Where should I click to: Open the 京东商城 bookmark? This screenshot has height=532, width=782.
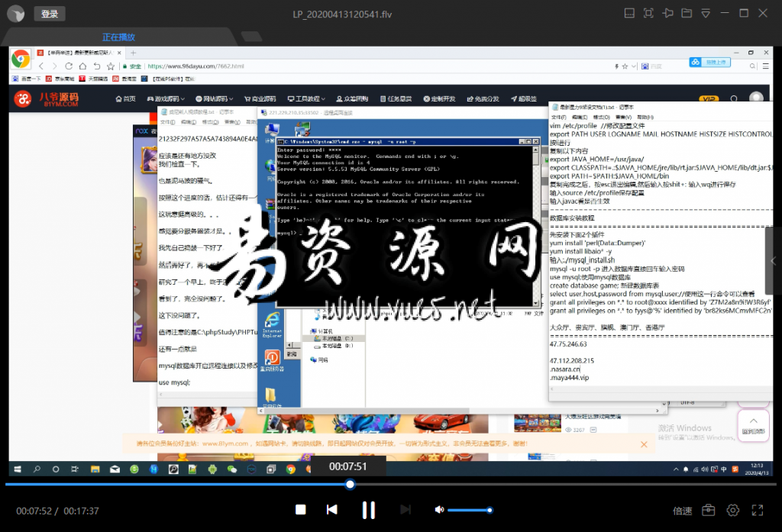[60, 79]
